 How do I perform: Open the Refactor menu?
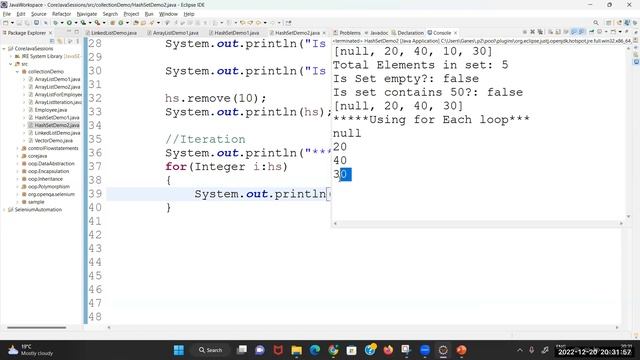tap(62, 14)
